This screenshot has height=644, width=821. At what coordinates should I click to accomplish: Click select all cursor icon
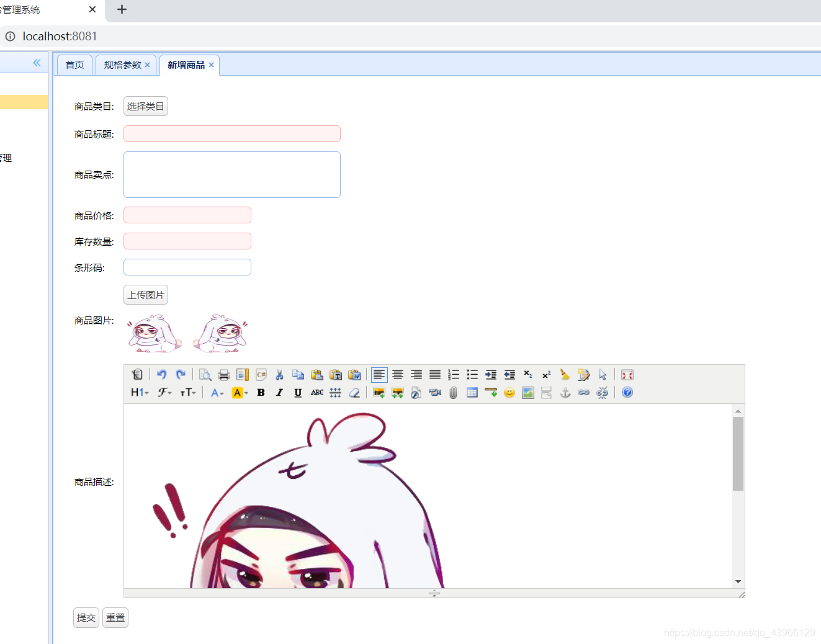tap(603, 375)
